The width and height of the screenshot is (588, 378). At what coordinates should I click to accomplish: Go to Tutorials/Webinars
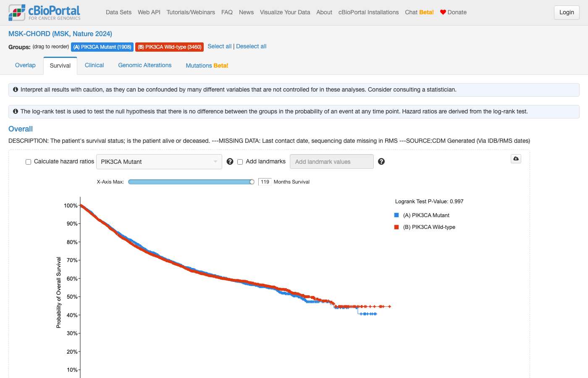point(191,12)
